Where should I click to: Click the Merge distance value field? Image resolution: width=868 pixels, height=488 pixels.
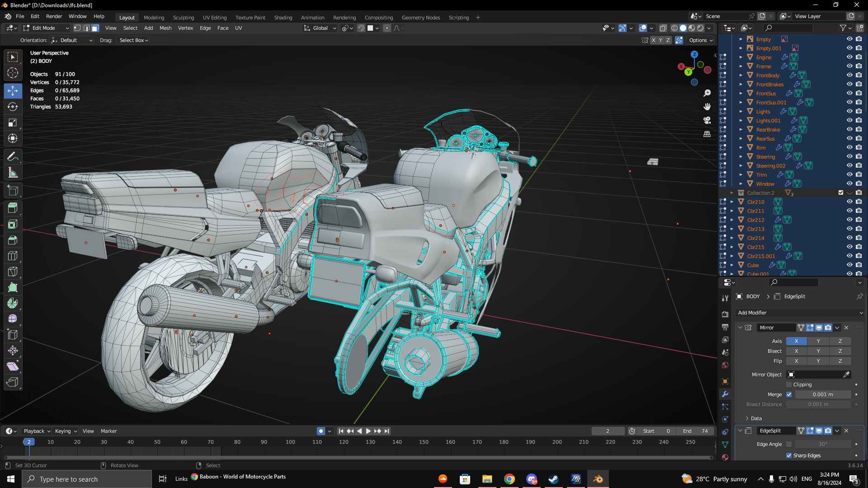pos(822,394)
